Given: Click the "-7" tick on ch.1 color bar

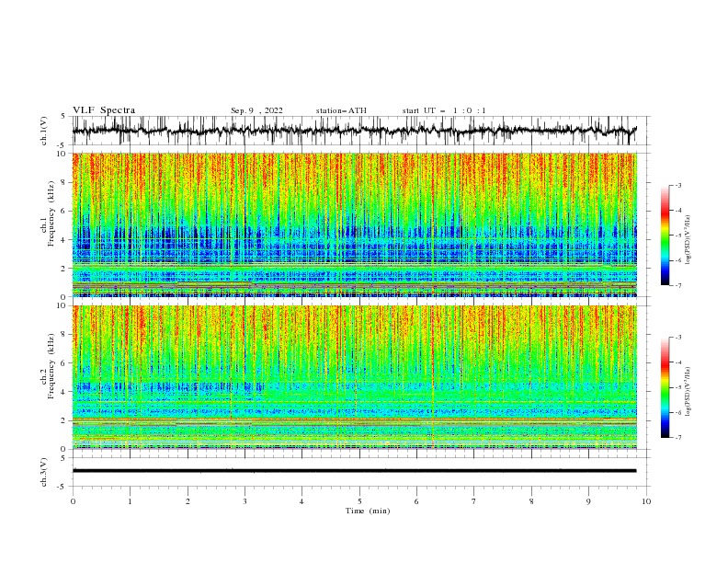Looking at the screenshot, I should click(x=677, y=285).
